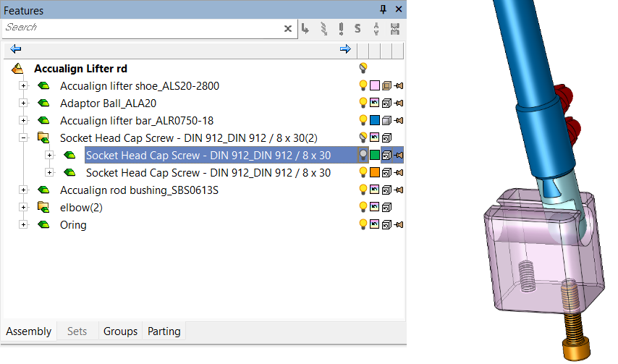The image size is (618, 364).
Task: Click the 'S' icon in Features toolbar
Action: 357,29
